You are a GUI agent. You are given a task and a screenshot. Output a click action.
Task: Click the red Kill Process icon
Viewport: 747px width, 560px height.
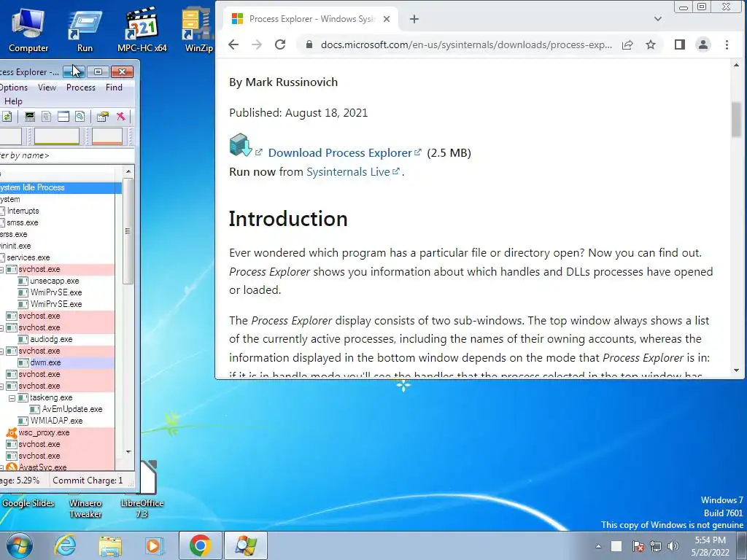[x=120, y=117]
